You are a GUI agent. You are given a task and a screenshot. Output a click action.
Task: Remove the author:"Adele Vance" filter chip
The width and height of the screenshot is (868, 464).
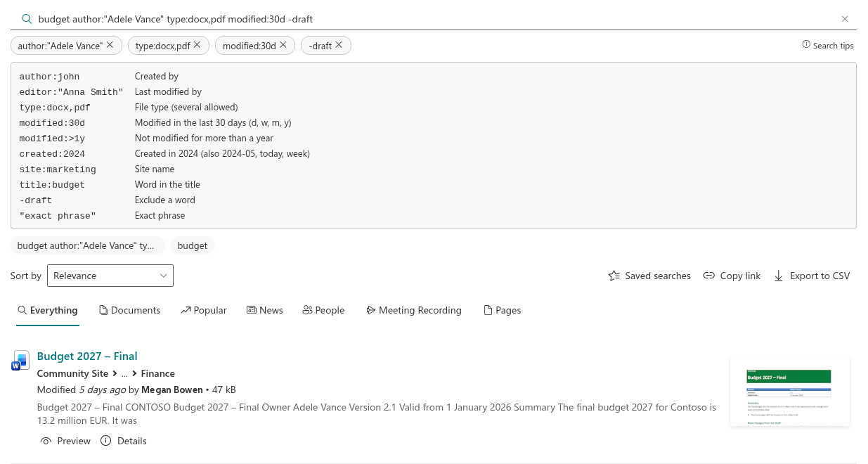(x=110, y=45)
